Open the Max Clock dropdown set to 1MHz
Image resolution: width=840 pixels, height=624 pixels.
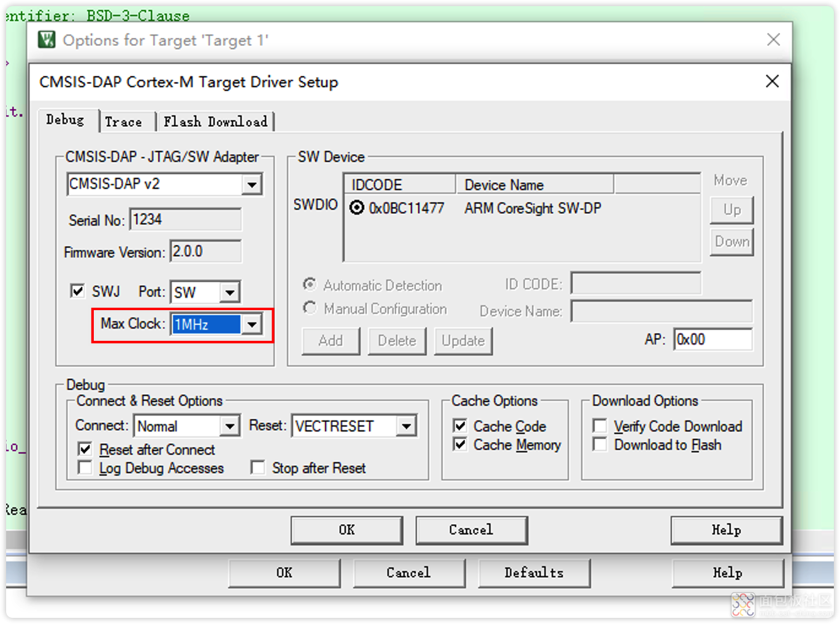pyautogui.click(x=252, y=324)
